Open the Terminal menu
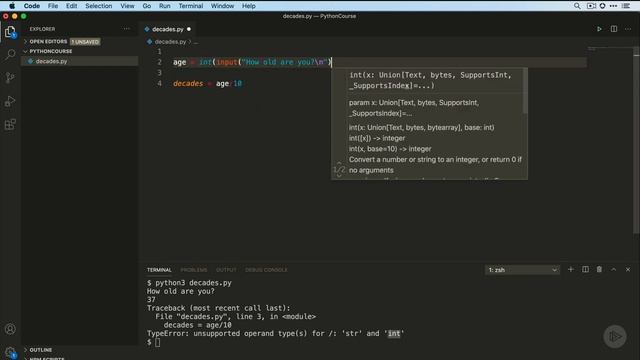This screenshot has height=360, width=640. point(191,6)
